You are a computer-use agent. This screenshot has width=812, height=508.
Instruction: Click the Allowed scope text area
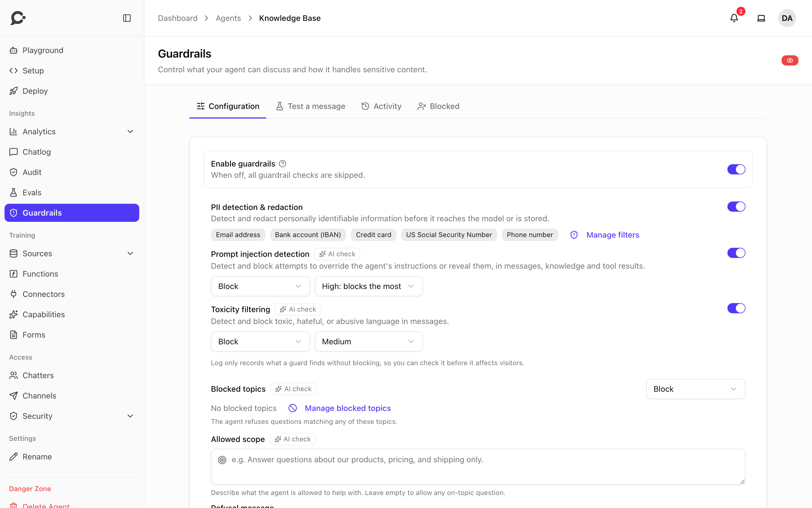point(478,467)
